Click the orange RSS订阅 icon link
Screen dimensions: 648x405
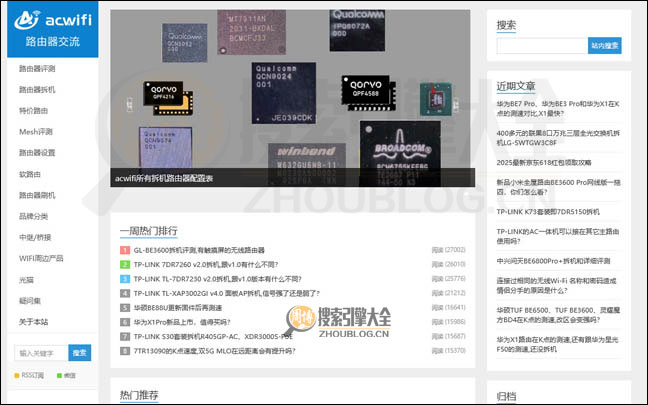point(29,375)
